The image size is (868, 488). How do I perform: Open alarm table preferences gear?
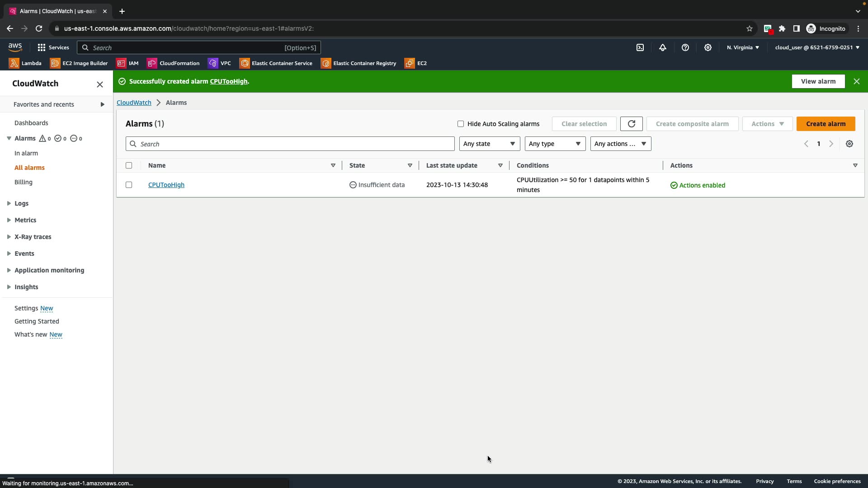pyautogui.click(x=849, y=144)
